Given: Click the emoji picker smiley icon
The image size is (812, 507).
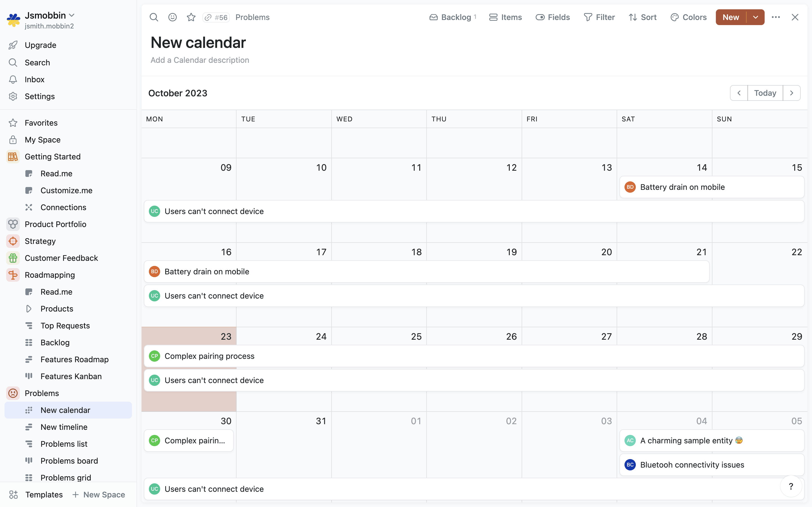Looking at the screenshot, I should (x=173, y=17).
